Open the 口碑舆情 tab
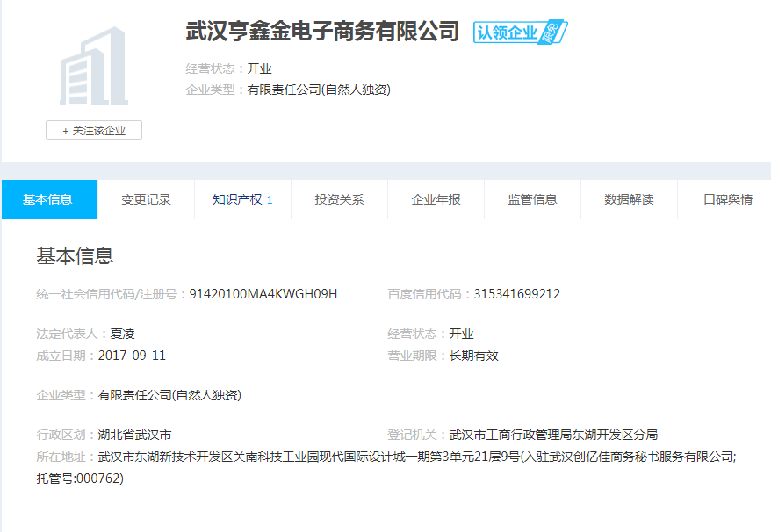 [727, 199]
